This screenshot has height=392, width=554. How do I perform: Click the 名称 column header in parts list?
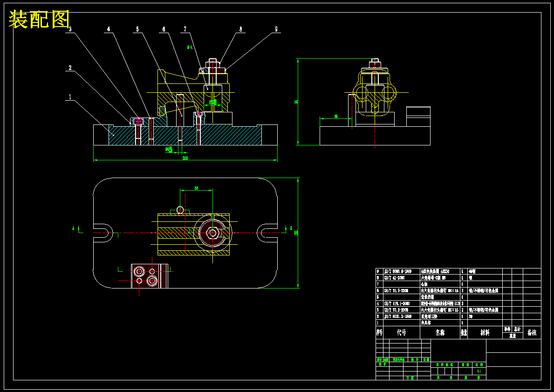pyautogui.click(x=440, y=333)
